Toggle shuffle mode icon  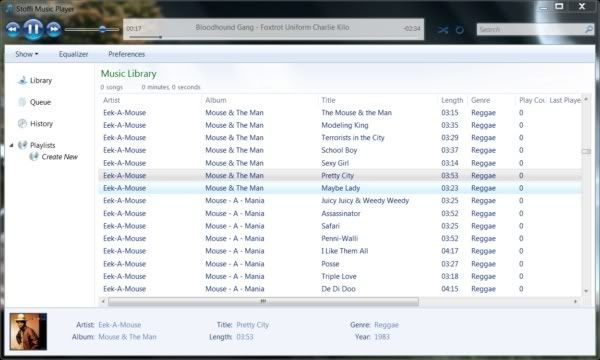click(x=443, y=30)
